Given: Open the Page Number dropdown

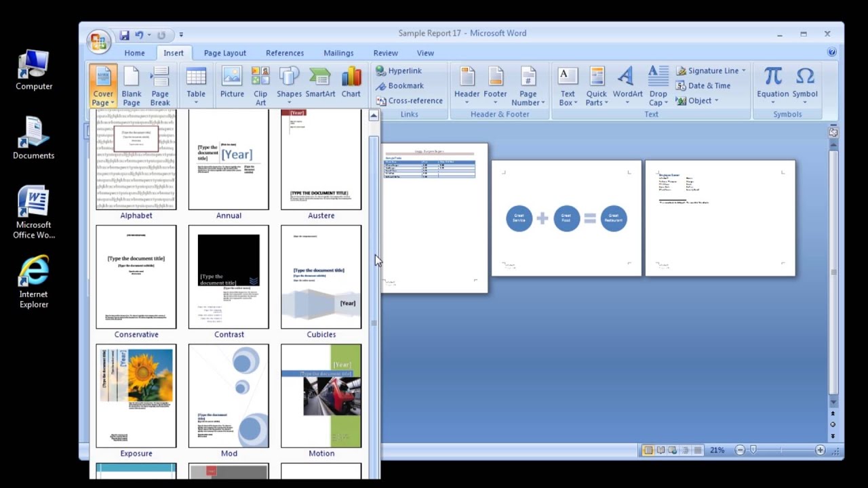Looking at the screenshot, I should pos(528,86).
